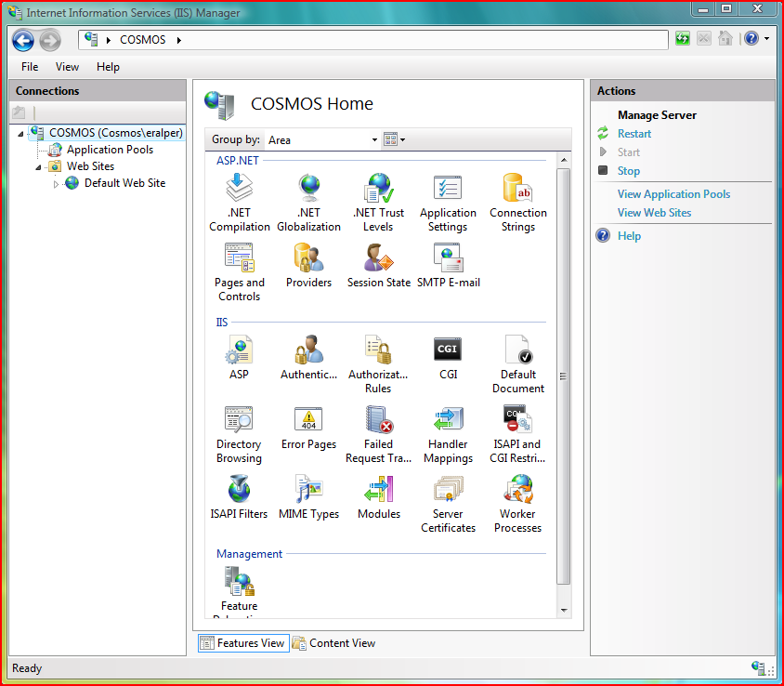Select Web Sites in Connections tree
784x686 pixels.
click(90, 166)
